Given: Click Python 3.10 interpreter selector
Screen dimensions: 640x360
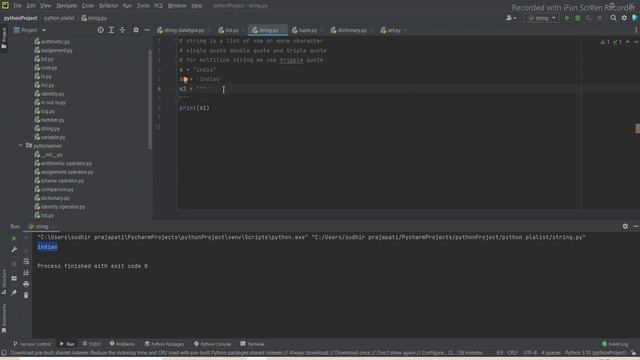Looking at the screenshot, I should tap(596, 353).
